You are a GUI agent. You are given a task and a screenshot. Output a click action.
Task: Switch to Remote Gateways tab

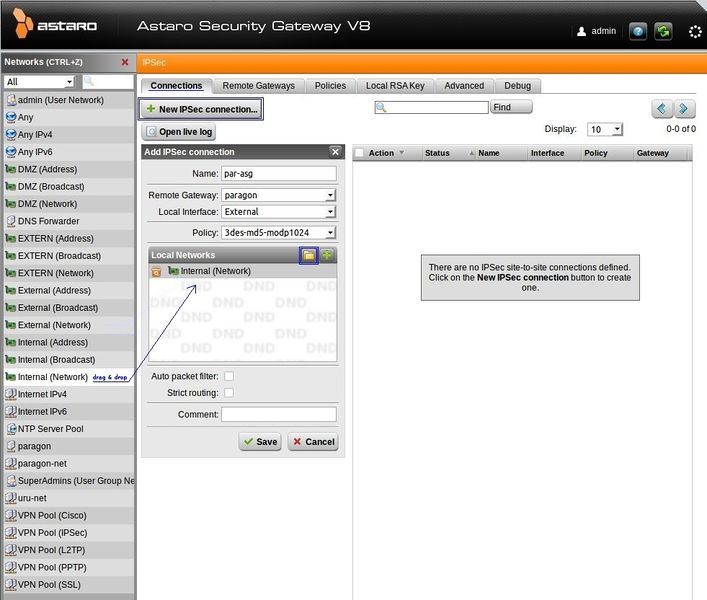[x=258, y=86]
